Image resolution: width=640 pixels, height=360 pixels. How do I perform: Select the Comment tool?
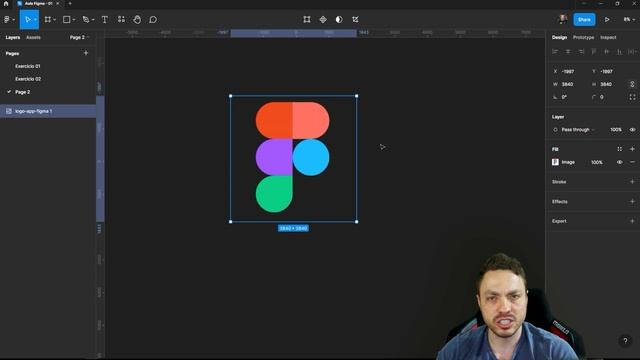[x=153, y=20]
